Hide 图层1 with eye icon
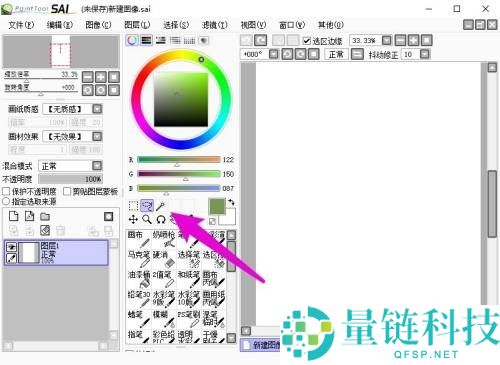 (x=12, y=247)
